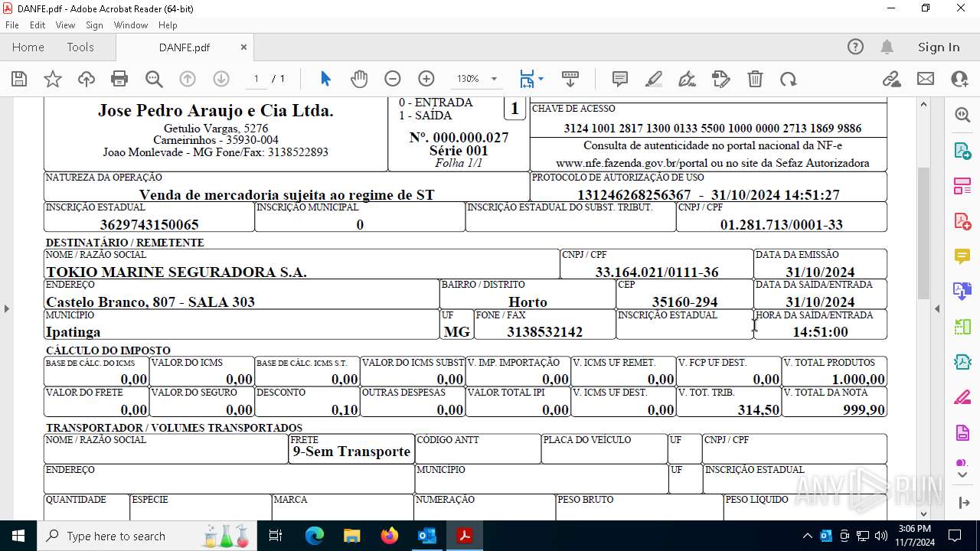This screenshot has height=551, width=980.
Task: Go to previous page arrow
Action: 188,79
